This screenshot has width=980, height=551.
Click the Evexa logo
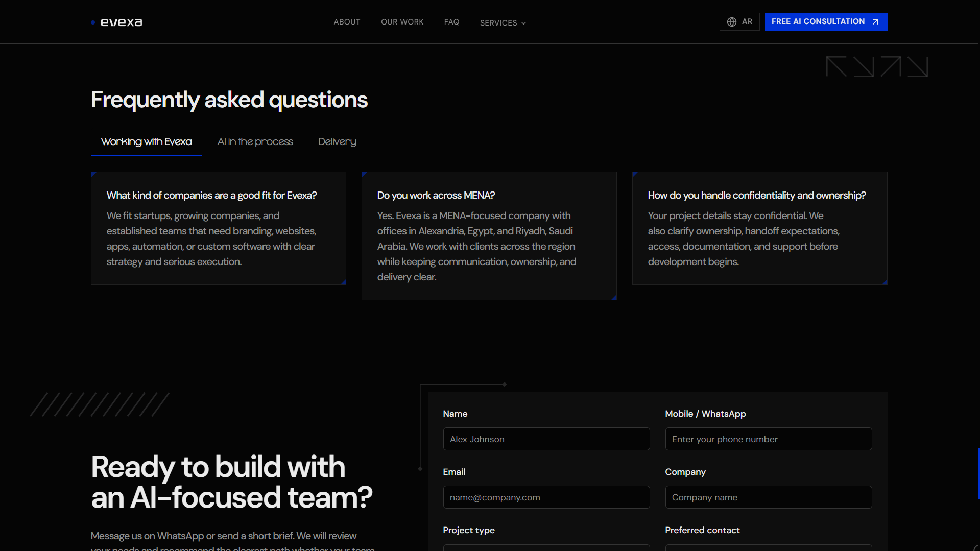tap(117, 22)
